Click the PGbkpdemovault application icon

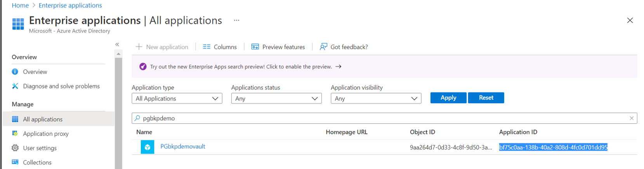pos(148,147)
